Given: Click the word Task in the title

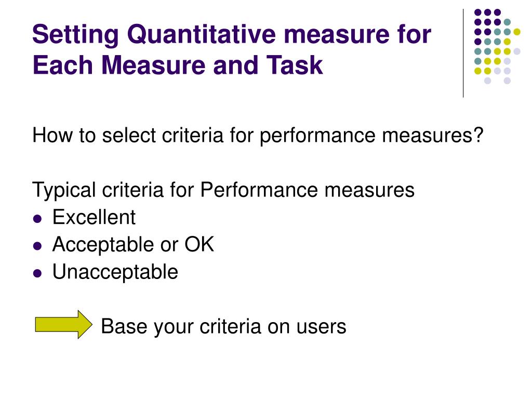Looking at the screenshot, I should pos(294,65).
